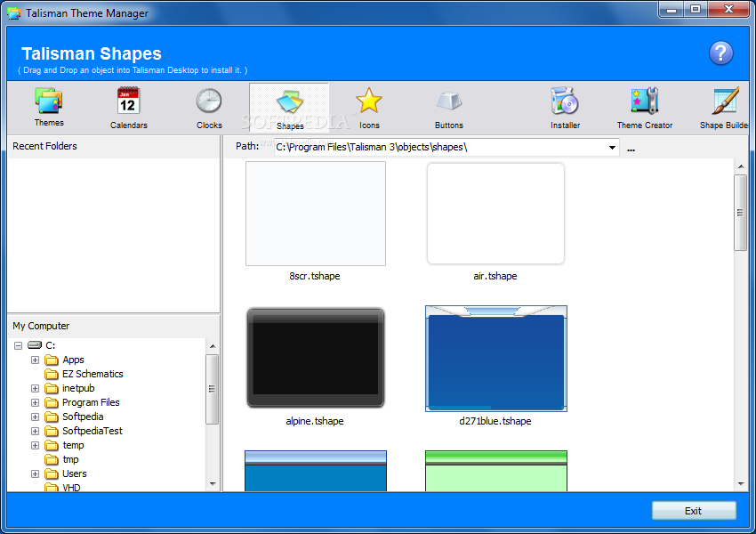Click the C: drive icon
This screenshot has width=756, height=534.
[x=35, y=345]
